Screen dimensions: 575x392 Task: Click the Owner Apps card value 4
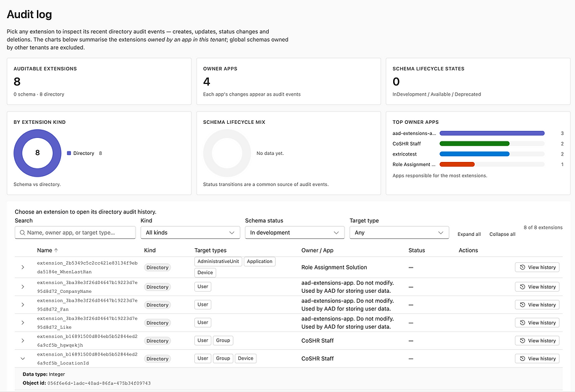click(207, 82)
